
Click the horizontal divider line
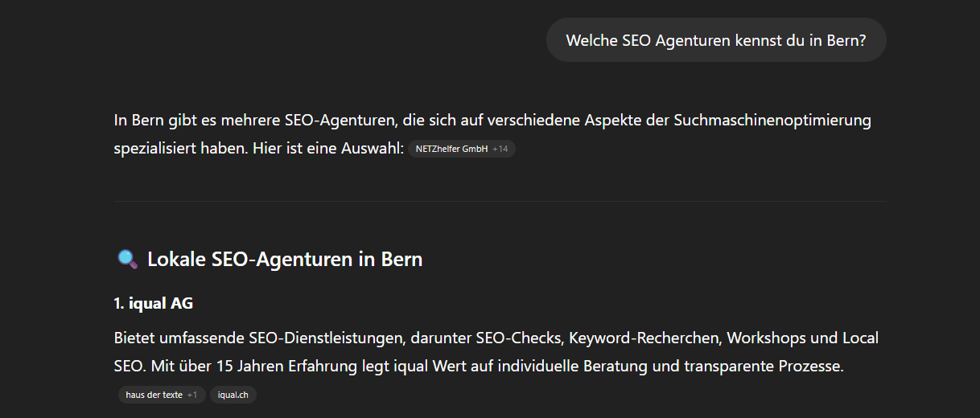click(499, 201)
